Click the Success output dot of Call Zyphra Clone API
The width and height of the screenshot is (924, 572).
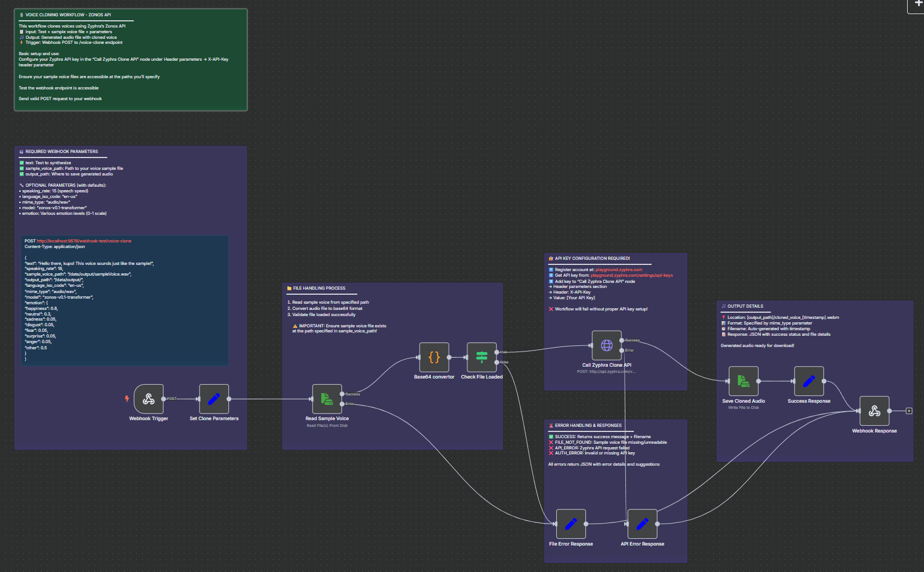pyautogui.click(x=623, y=340)
